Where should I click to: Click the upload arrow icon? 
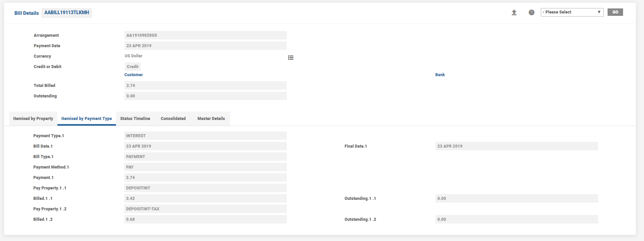[514, 12]
